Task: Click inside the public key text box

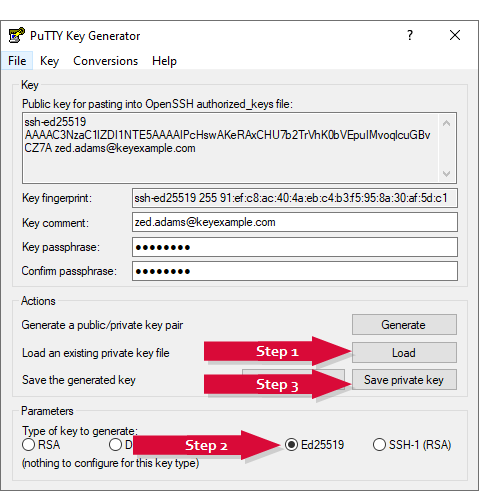Action: 231,148
